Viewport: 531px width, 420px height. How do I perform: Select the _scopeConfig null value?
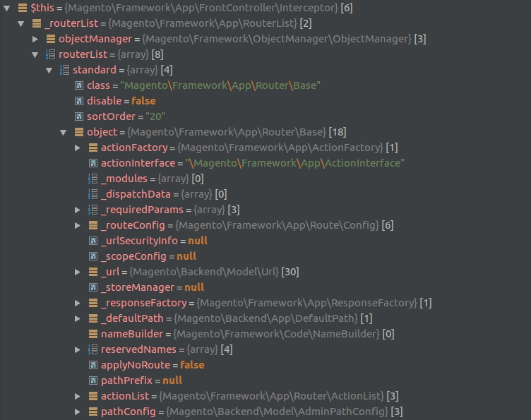coord(186,256)
